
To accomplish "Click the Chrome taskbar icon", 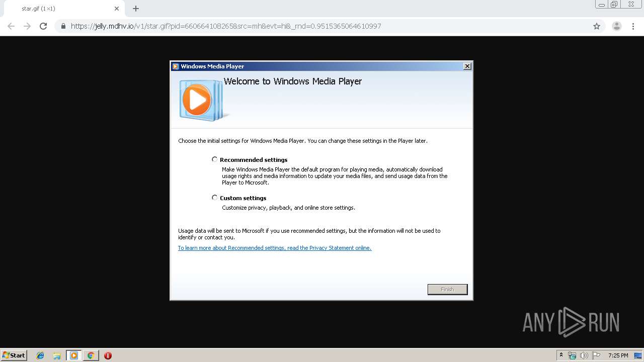I will point(91,355).
